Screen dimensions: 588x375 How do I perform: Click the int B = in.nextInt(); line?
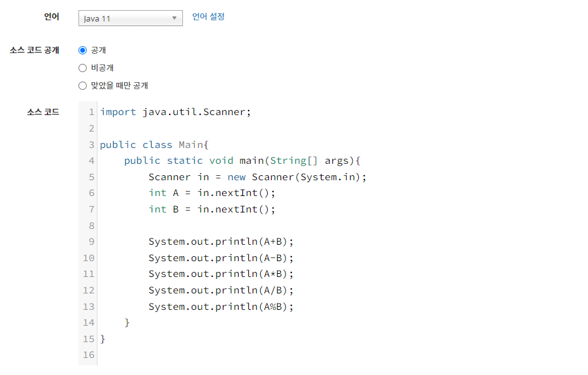(x=212, y=209)
